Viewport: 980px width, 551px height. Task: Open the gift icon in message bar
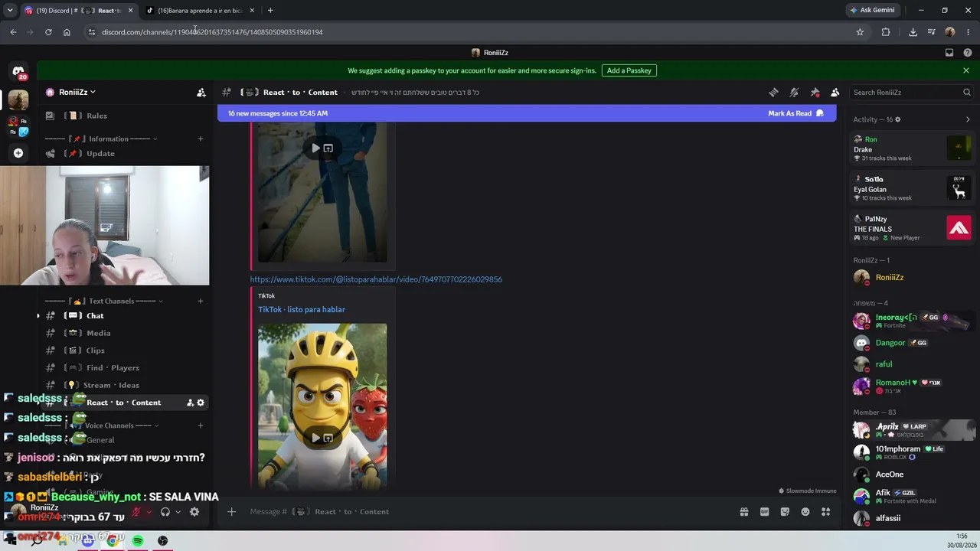(x=743, y=512)
